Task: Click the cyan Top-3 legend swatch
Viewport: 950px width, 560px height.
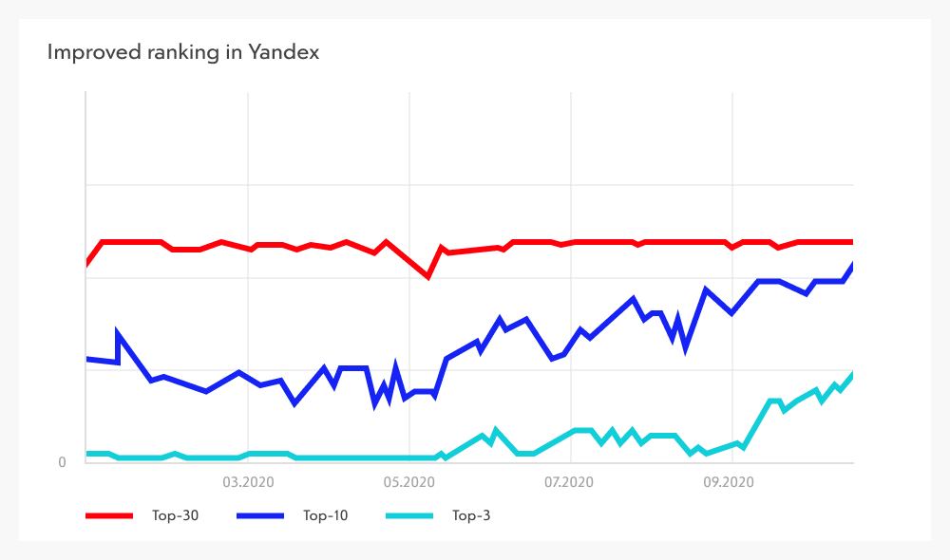Action: click(409, 515)
